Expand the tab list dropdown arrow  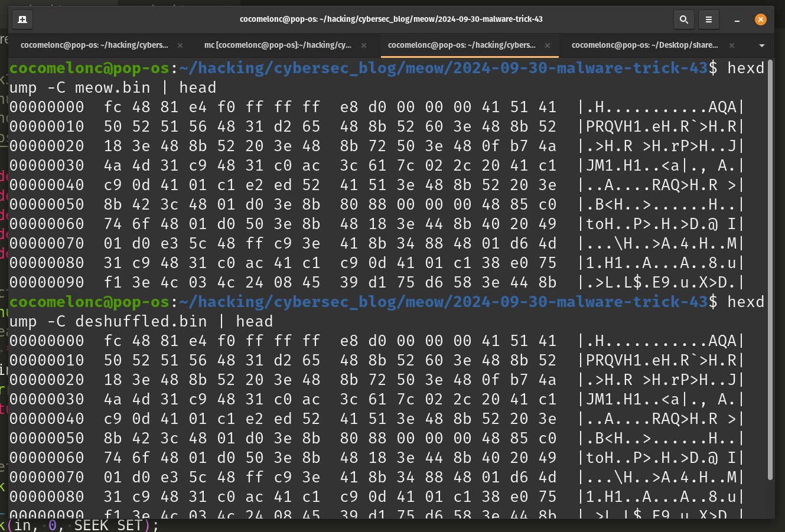pyautogui.click(x=762, y=45)
